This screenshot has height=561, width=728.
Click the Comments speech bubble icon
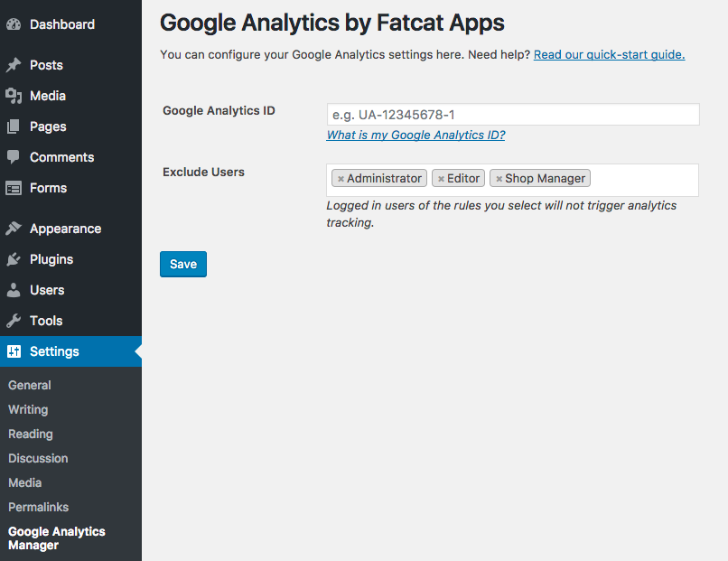click(14, 157)
